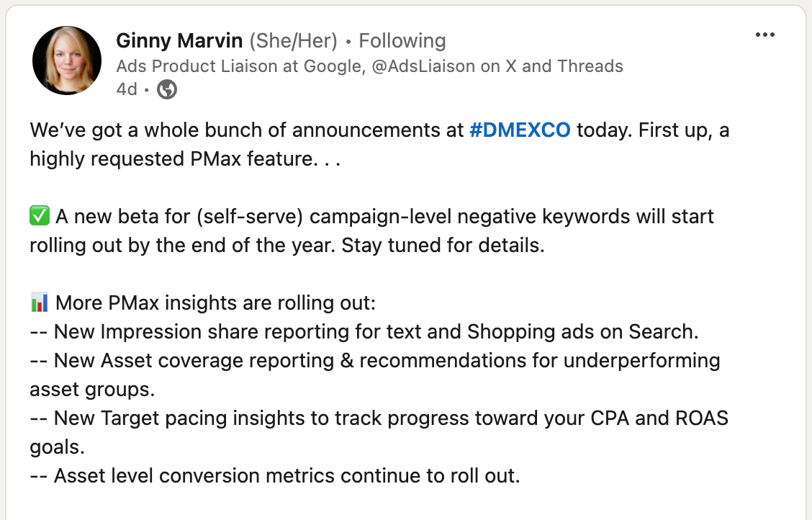The image size is (812, 520).
Task: Click the 'highly requested PMax feature' line
Action: tap(185, 159)
